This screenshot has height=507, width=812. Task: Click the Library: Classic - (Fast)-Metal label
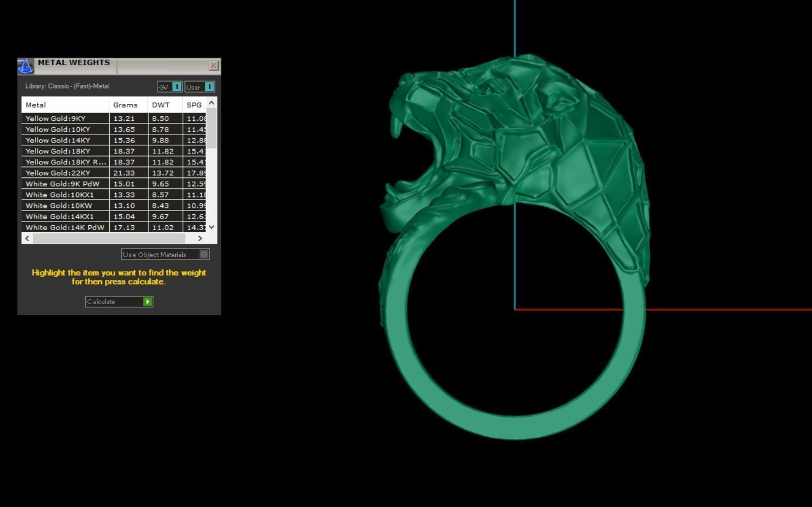point(67,86)
